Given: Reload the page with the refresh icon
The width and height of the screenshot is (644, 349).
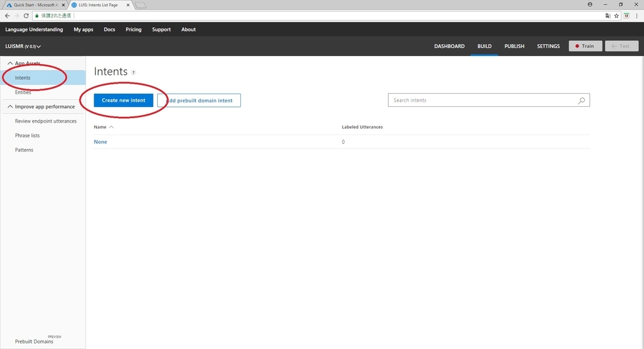Looking at the screenshot, I should point(26,16).
